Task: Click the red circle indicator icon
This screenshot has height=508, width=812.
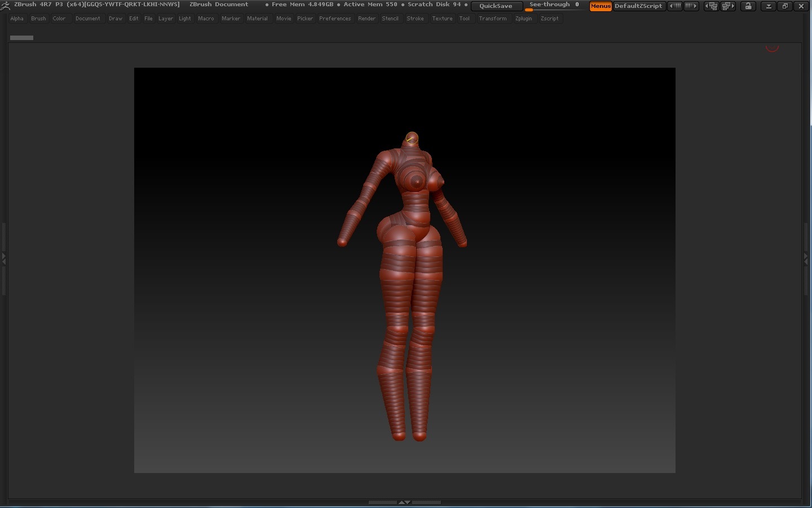Action: [x=772, y=47]
